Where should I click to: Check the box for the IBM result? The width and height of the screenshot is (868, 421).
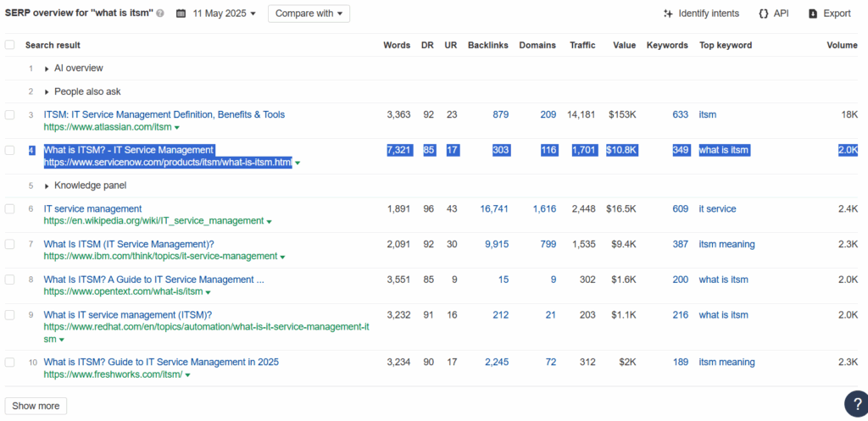(10, 245)
